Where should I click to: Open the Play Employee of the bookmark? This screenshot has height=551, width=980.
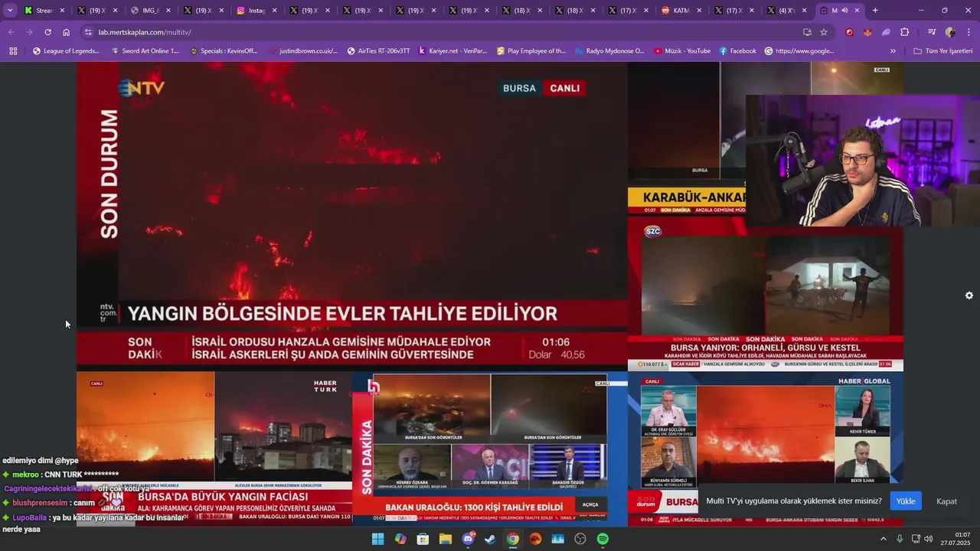(531, 51)
